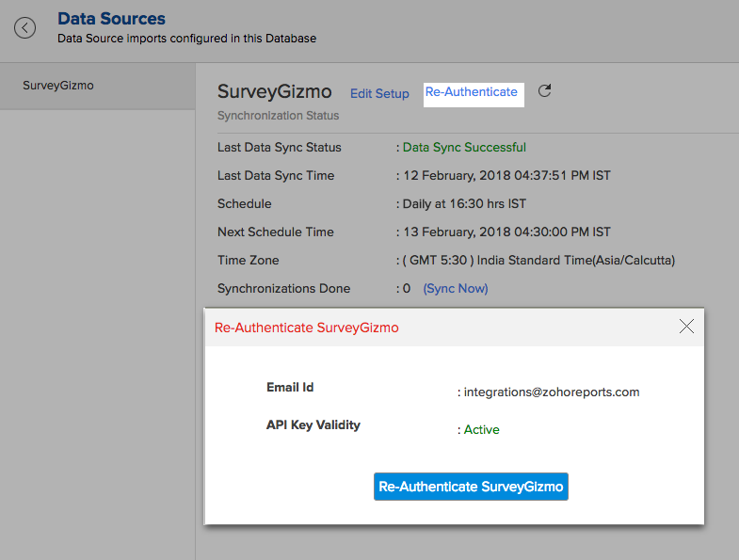Click the Data Sync Successful status text
739x560 pixels.
pyautogui.click(x=464, y=148)
